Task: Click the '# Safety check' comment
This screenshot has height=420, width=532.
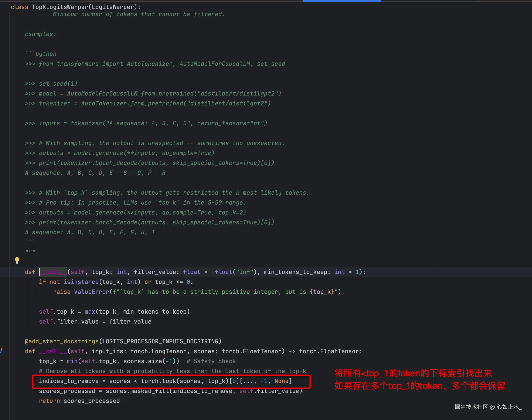Action: pyautogui.click(x=211, y=361)
